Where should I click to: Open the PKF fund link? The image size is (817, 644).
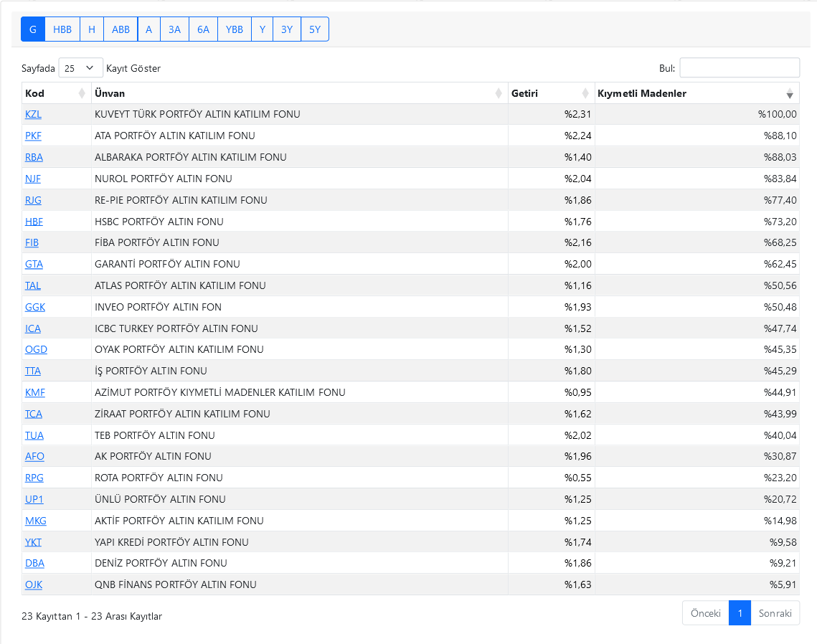[33, 136]
